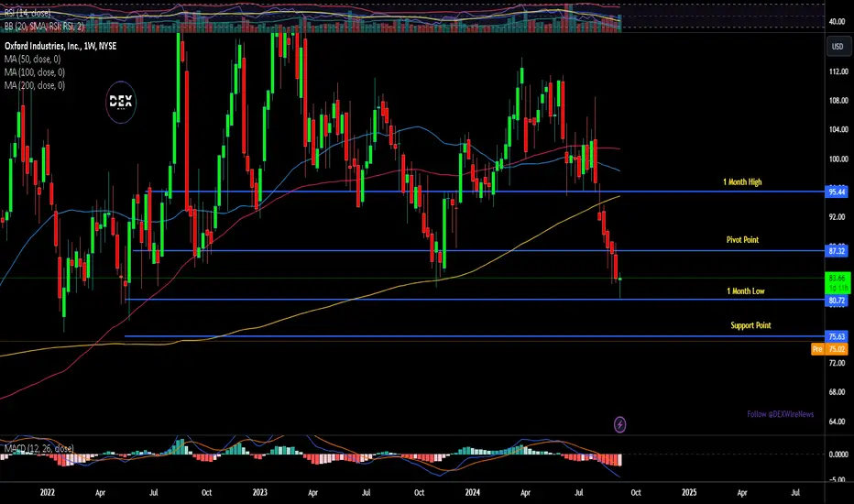Click the Follow @DEXWireNews link text
Image resolution: width=854 pixels, height=504 pixels.
click(x=781, y=414)
